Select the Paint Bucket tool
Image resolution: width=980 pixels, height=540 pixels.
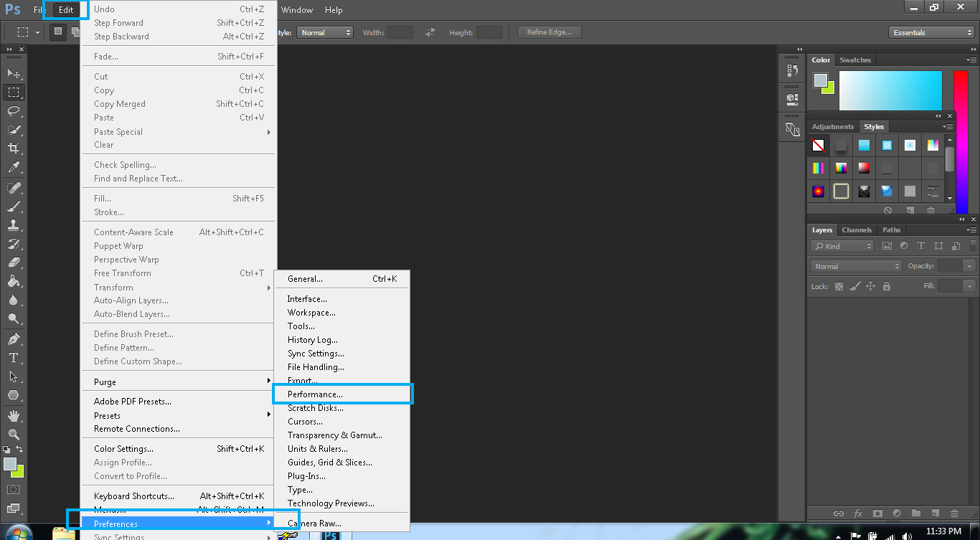(x=14, y=281)
